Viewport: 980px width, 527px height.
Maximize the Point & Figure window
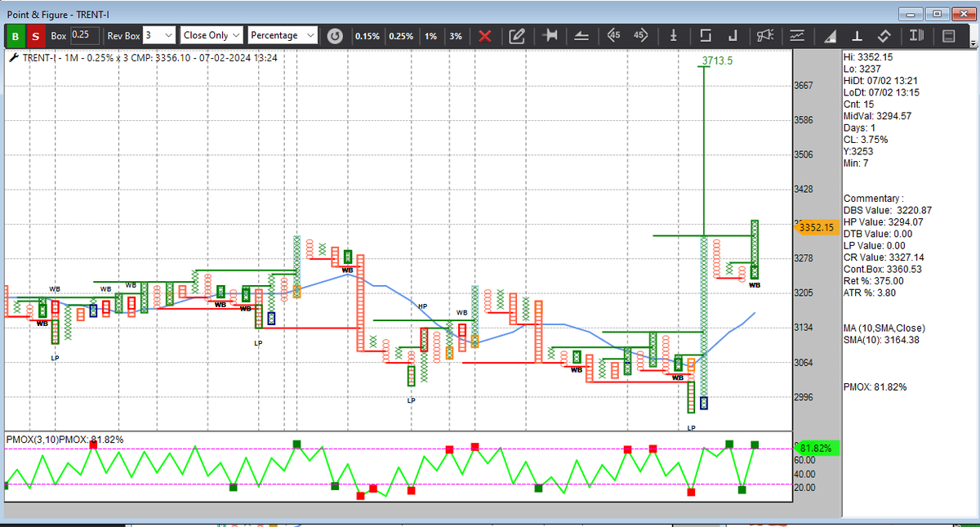pos(936,14)
